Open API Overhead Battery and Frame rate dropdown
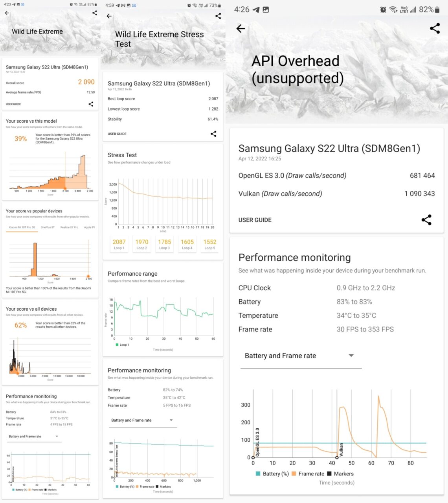448x503 pixels. click(301, 356)
